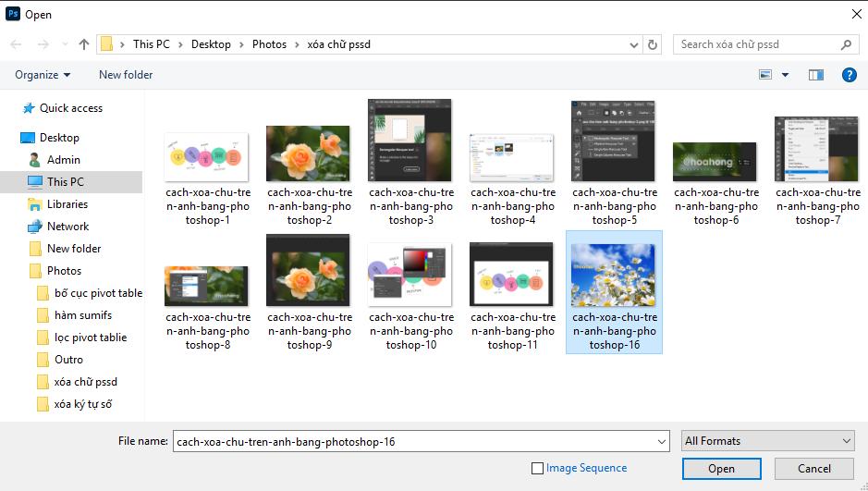Image resolution: width=868 pixels, height=491 pixels.
Task: Click the search magnifier icon
Action: 846,44
